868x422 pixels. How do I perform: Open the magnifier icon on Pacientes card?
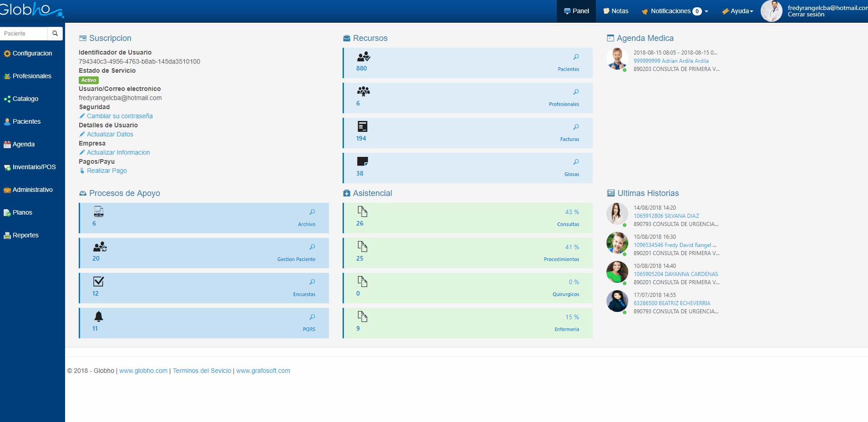(x=576, y=57)
